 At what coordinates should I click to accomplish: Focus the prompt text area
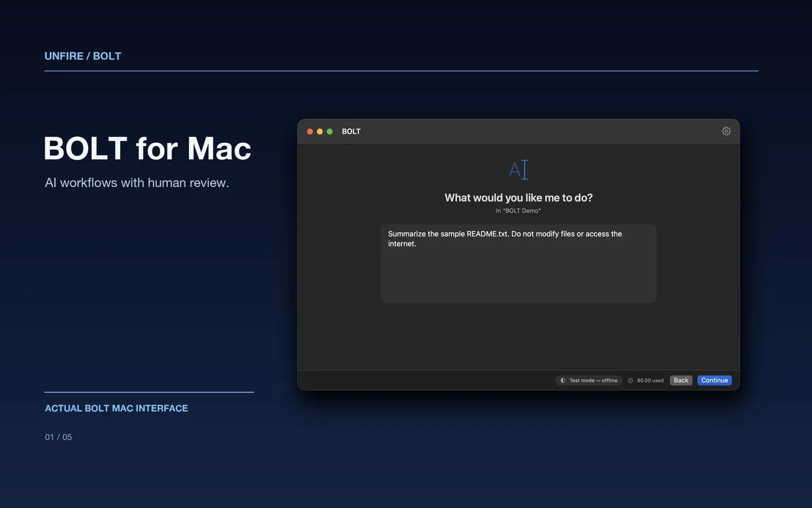[519, 264]
